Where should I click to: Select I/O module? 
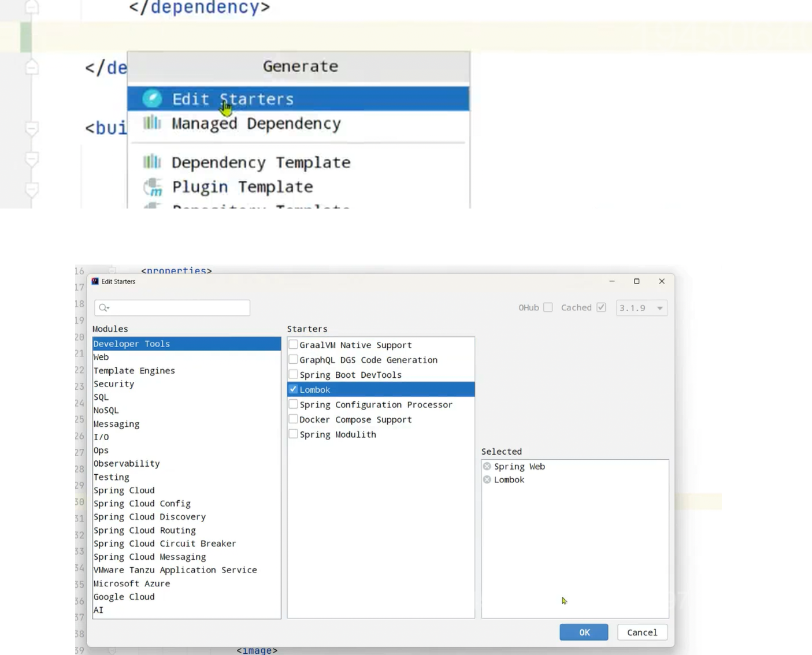(x=187, y=437)
